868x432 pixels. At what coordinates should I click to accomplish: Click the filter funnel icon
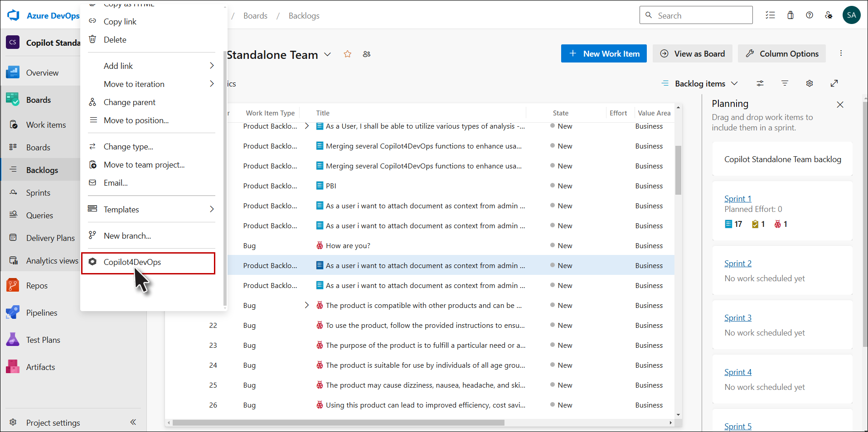coord(785,83)
